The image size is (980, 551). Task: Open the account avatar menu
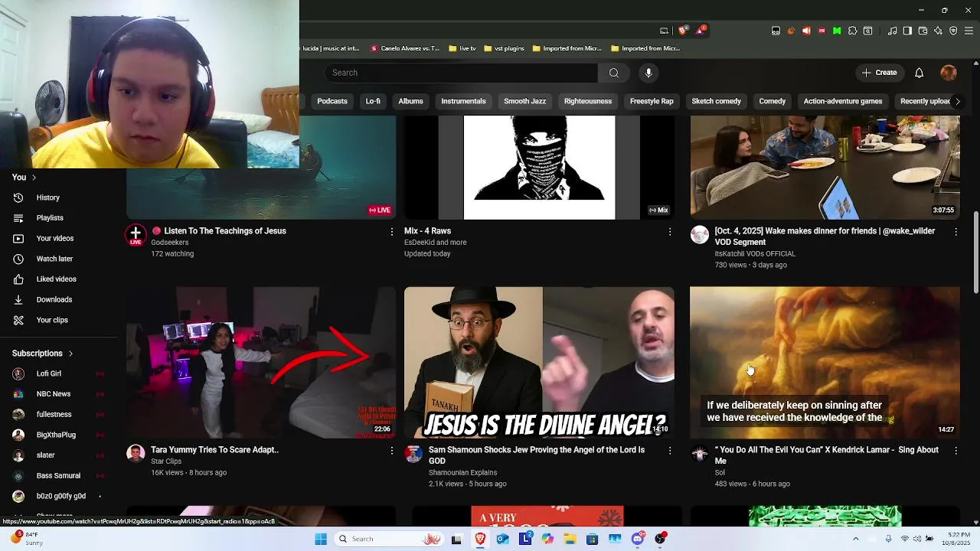[949, 73]
